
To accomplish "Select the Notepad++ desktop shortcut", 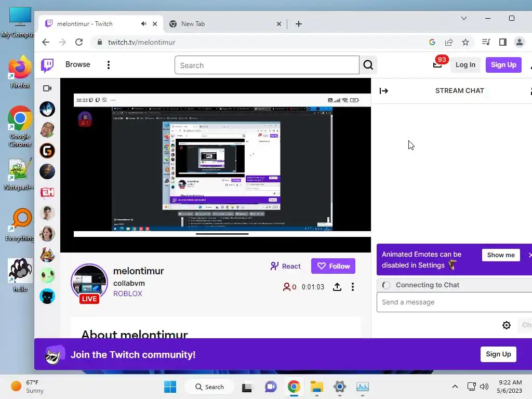I will 19,174.
